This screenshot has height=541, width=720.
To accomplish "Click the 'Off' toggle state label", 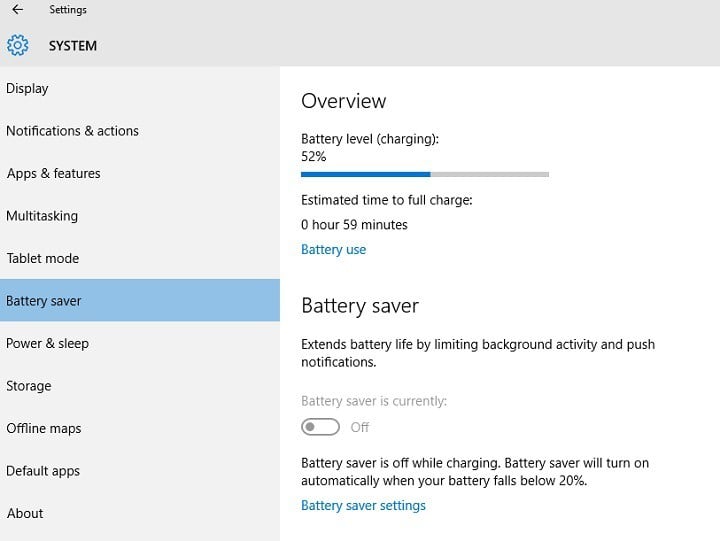I will [x=360, y=428].
